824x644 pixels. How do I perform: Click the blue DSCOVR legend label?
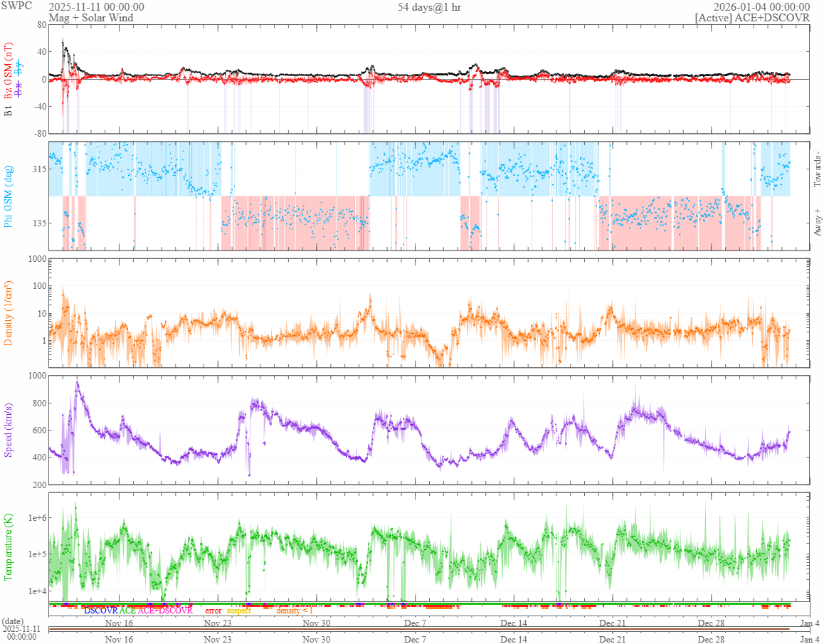(100, 611)
